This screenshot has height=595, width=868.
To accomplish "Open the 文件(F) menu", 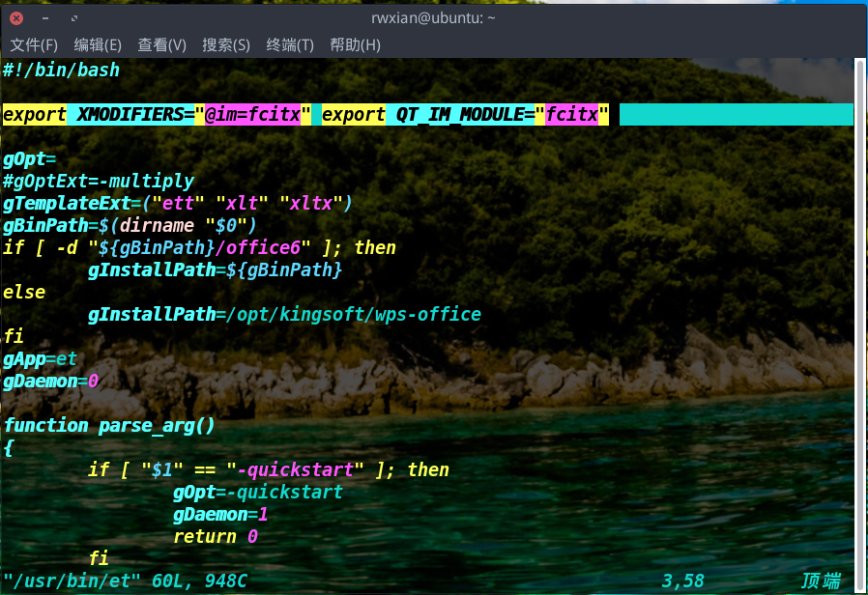I will point(35,45).
